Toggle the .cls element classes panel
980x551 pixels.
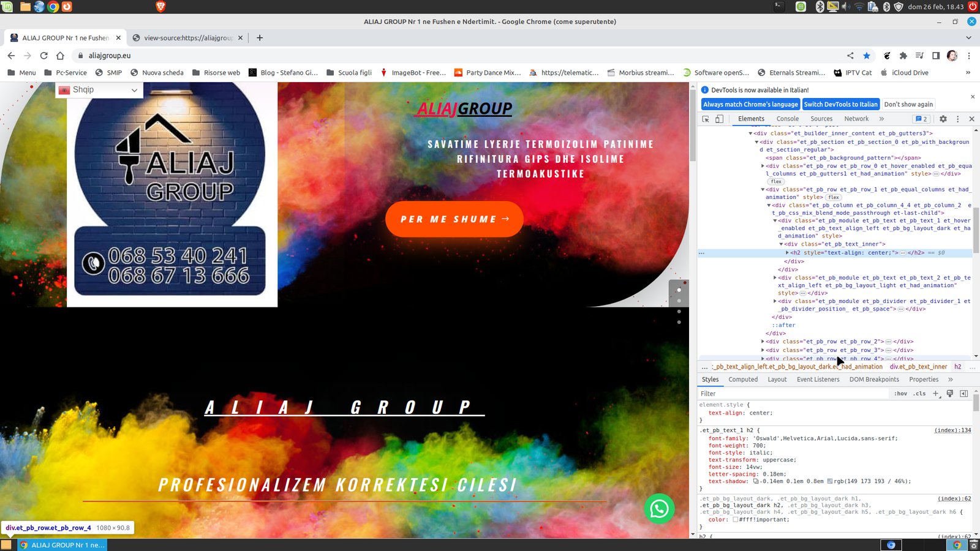pos(919,394)
